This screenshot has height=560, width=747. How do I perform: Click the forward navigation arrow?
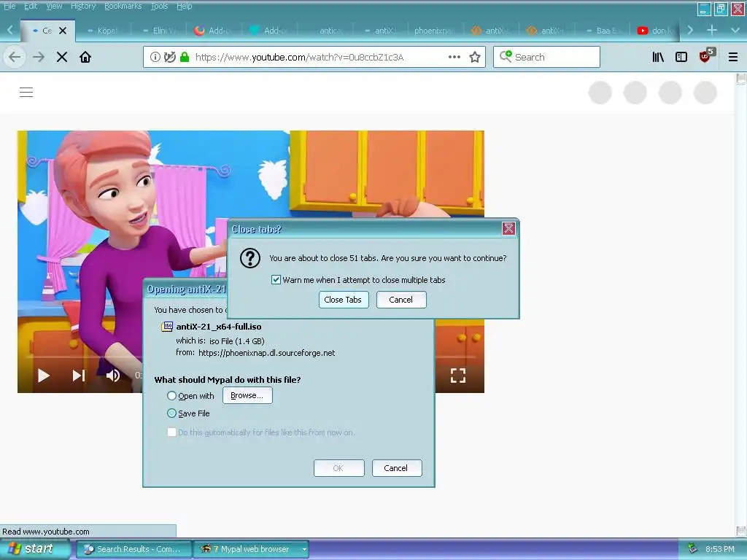tap(39, 57)
